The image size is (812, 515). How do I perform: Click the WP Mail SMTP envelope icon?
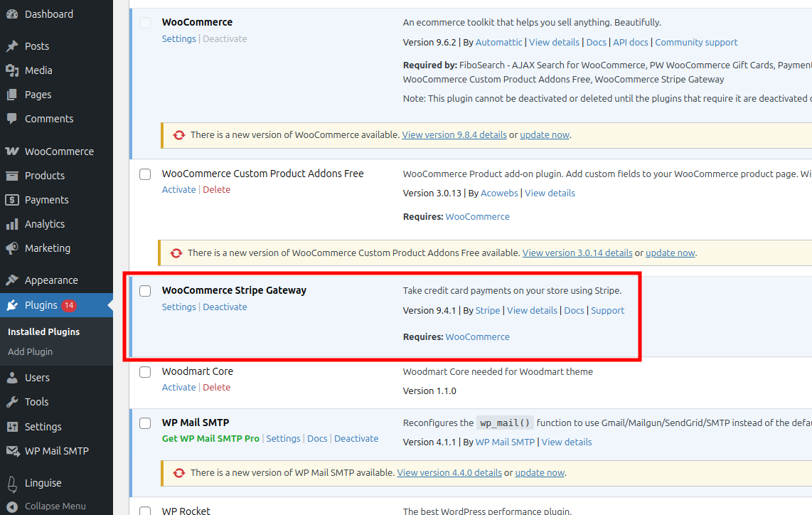[x=12, y=451]
